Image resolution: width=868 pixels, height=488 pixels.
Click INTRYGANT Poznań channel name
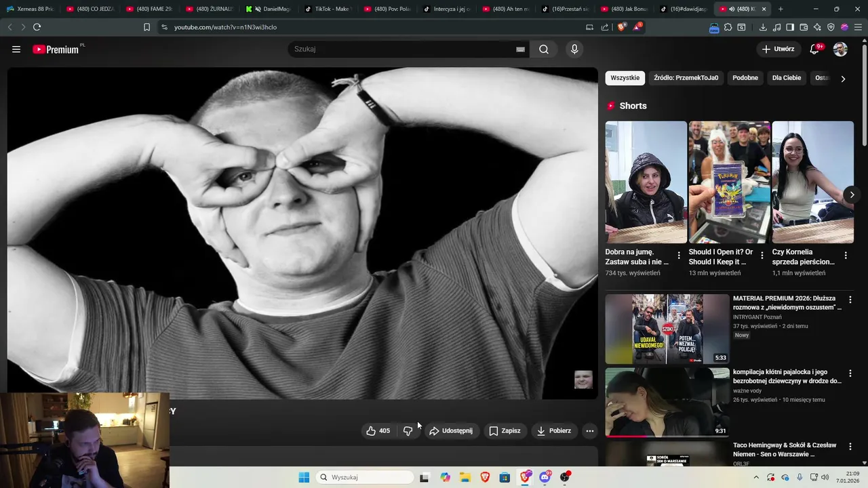[757, 317]
